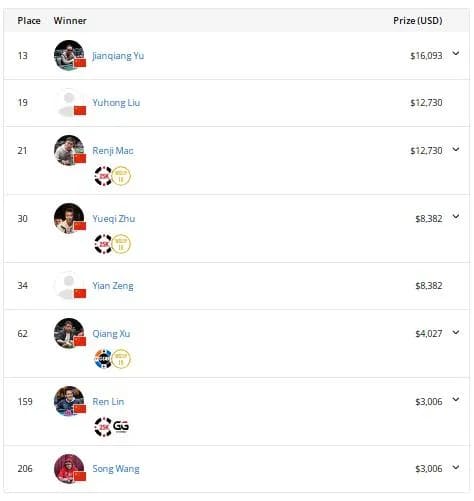This screenshot has height=501, width=474.
Task: Click the Prize (USD) column header
Action: (x=418, y=21)
